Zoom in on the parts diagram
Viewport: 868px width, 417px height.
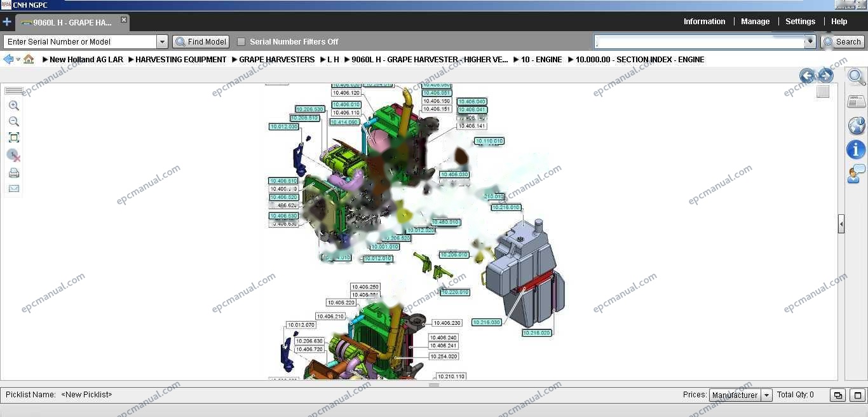coord(13,106)
